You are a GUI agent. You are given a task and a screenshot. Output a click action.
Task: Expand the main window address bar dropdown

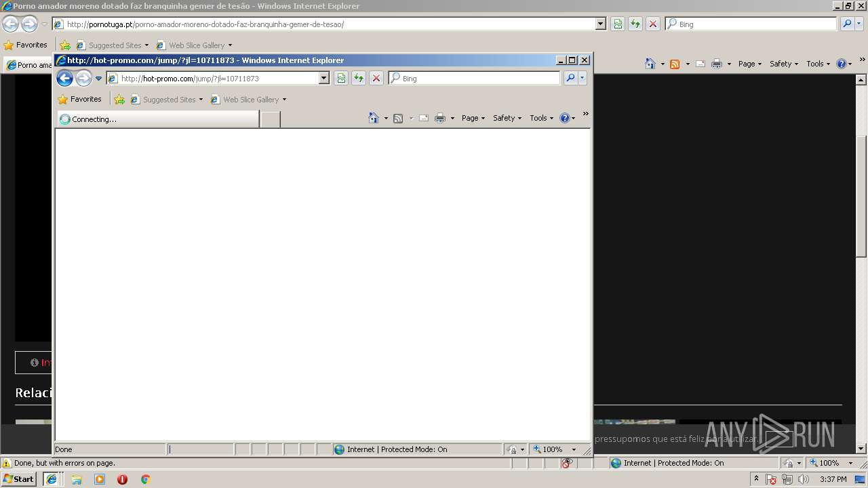click(601, 24)
